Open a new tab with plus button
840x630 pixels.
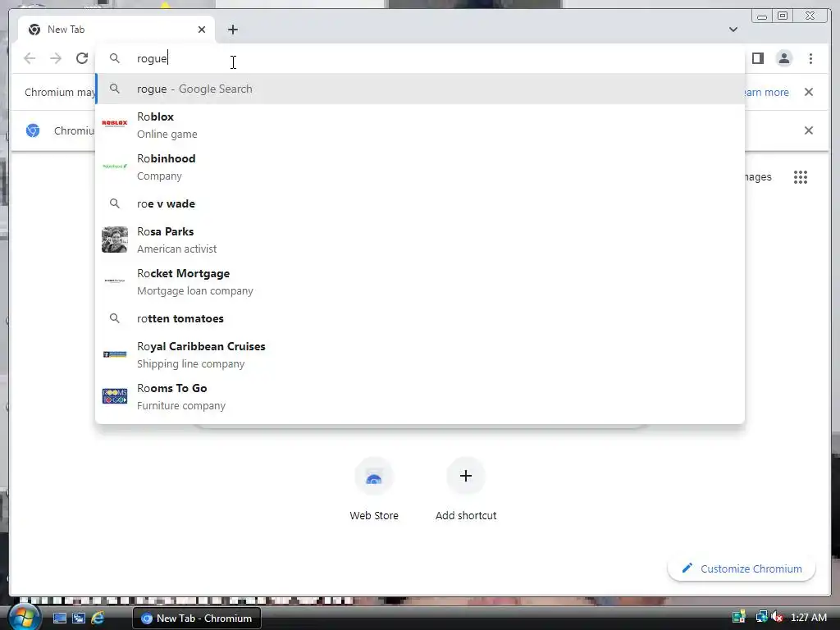click(x=232, y=30)
